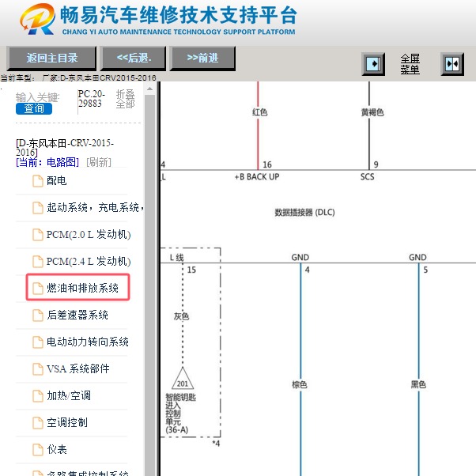Click the 黑色 wire label
Image resolution: width=476 pixels, height=476 pixels.
pyautogui.click(x=418, y=384)
